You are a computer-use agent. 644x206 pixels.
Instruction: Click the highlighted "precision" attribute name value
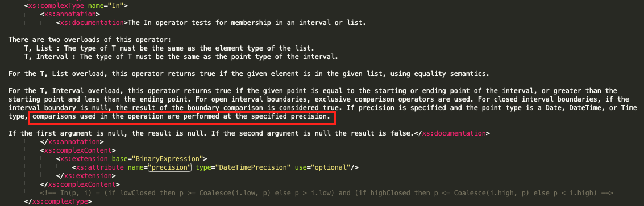tap(170, 167)
